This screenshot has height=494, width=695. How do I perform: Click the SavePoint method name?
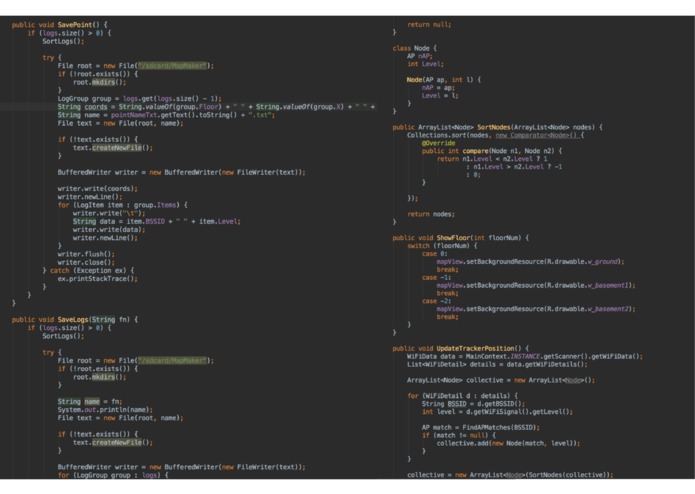(75, 25)
